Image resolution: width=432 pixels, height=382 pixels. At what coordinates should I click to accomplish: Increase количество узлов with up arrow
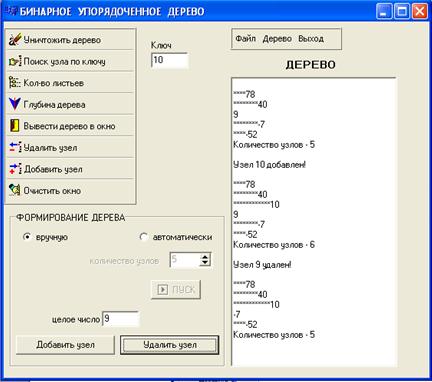point(205,257)
